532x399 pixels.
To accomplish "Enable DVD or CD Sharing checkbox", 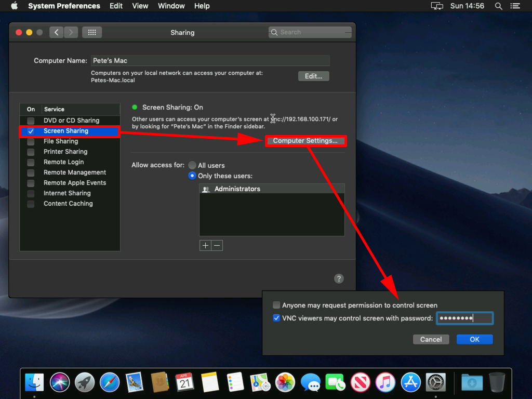I will pyautogui.click(x=31, y=121).
